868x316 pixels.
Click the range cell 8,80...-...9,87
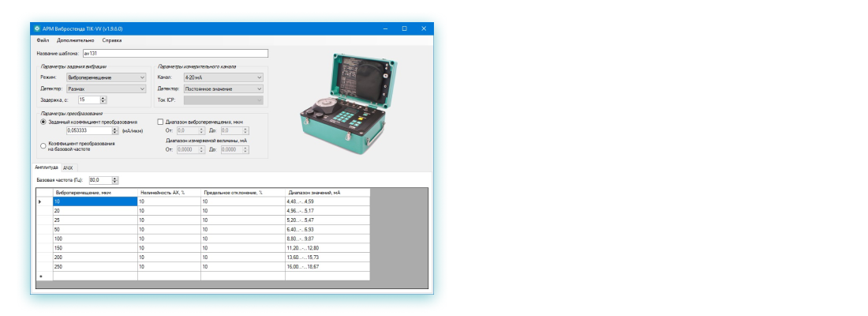point(327,239)
